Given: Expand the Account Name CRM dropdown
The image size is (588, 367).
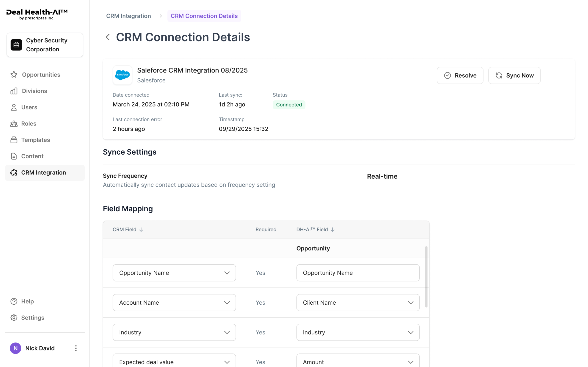Looking at the screenshot, I should tap(227, 303).
